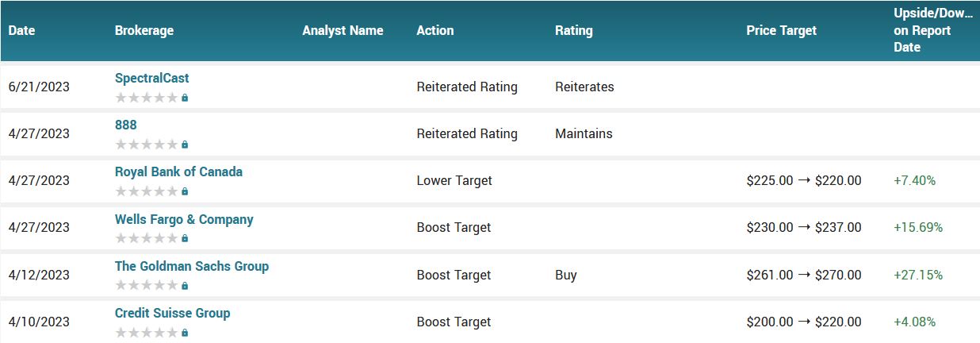Sort by the Action column header
The width and height of the screenshot is (980, 343).
point(435,31)
